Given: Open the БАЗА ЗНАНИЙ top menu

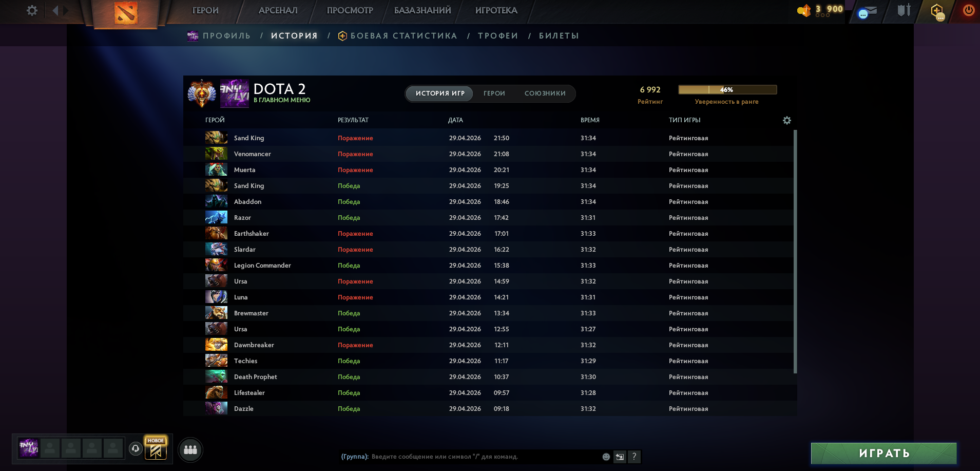Looking at the screenshot, I should coord(422,10).
